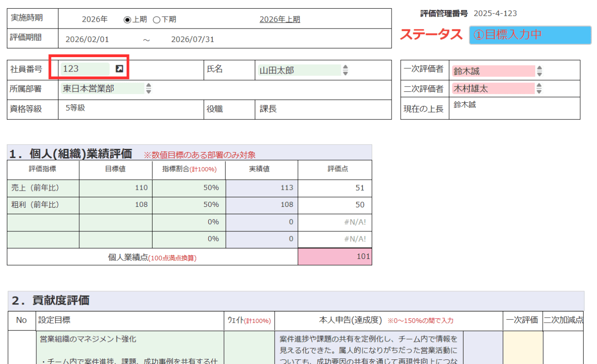The height and width of the screenshot is (364, 597).
Task: Click the 一次評価 column header
Action: [x=522, y=320]
